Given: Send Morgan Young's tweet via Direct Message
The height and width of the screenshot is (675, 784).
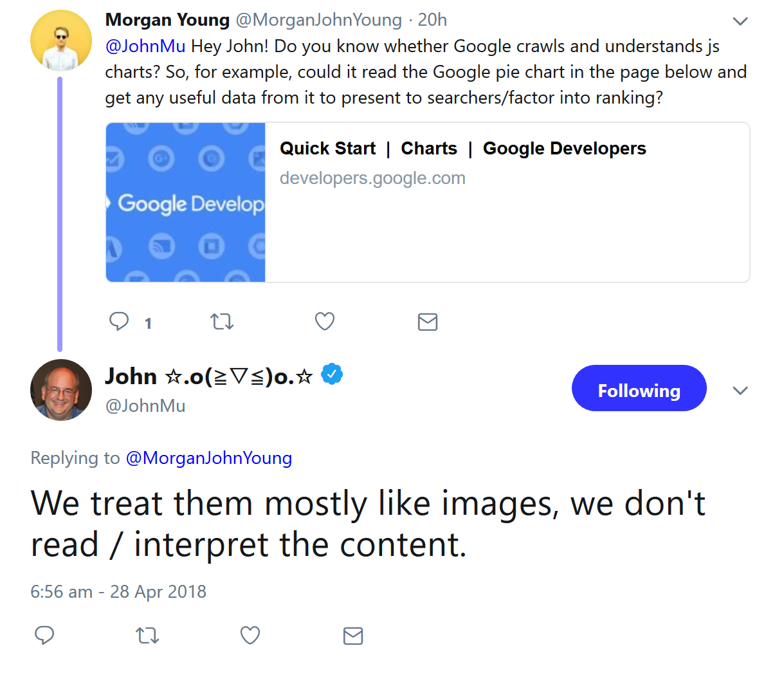Looking at the screenshot, I should point(428,321).
